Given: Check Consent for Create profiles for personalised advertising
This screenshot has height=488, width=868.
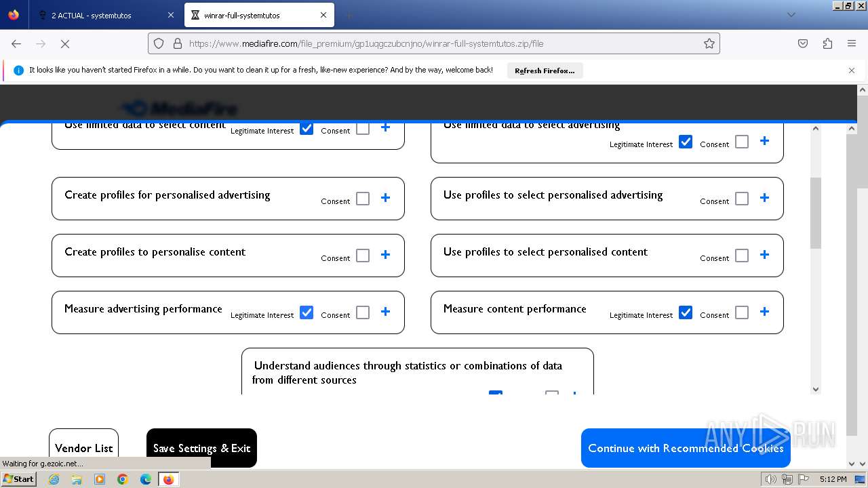Looking at the screenshot, I should (x=363, y=199).
